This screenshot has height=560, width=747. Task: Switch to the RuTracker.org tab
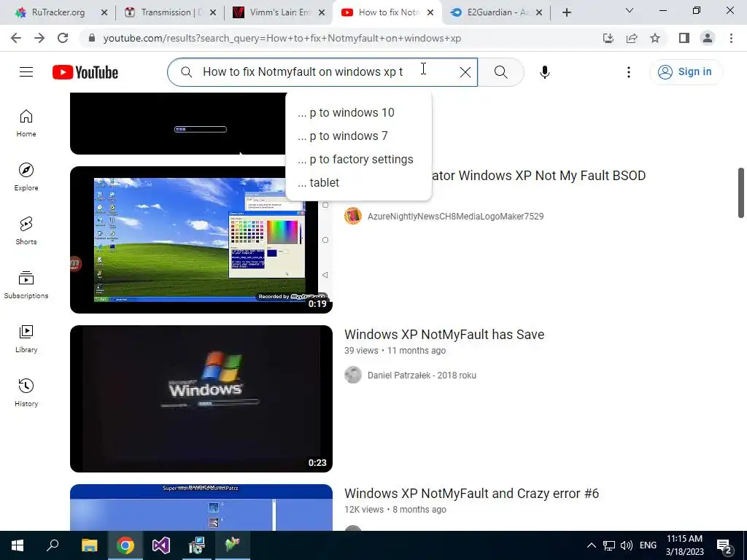point(58,12)
